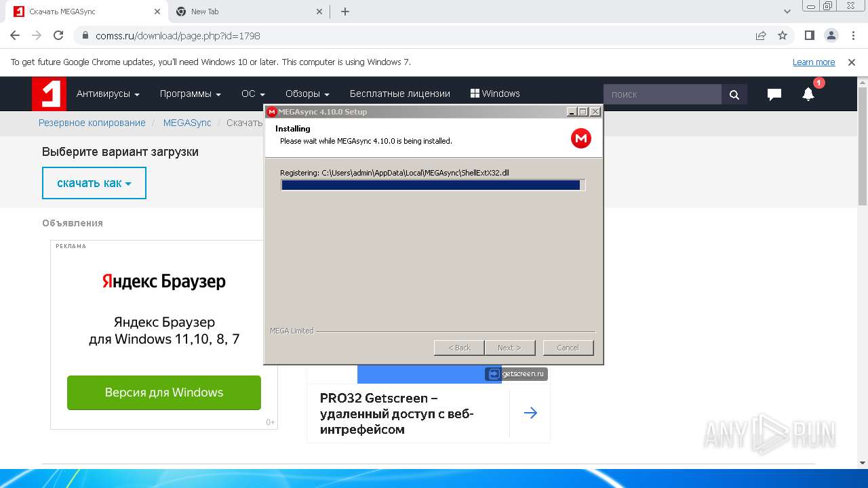Click the Выберите вариант загрузки heading
Screen dimensions: 868x488
pyautogui.click(x=120, y=152)
